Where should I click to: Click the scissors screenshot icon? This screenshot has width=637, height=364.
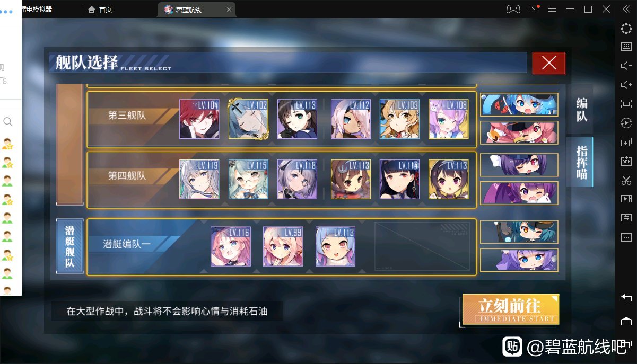click(x=626, y=180)
